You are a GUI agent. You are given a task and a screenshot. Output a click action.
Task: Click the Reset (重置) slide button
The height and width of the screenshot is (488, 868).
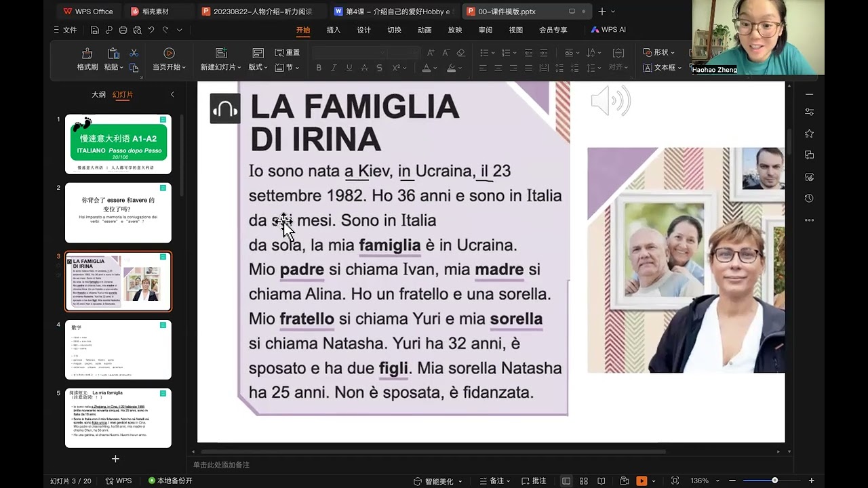tap(288, 52)
